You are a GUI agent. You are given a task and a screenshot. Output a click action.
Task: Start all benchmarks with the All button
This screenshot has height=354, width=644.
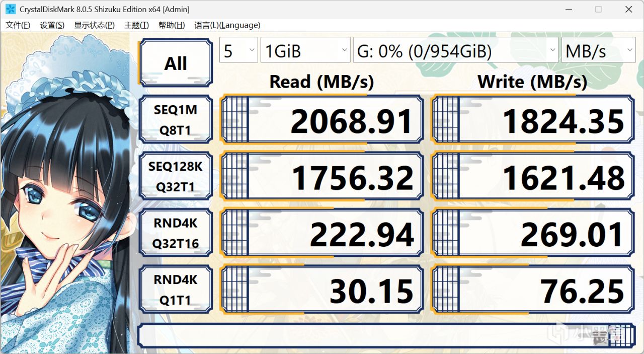click(x=176, y=63)
